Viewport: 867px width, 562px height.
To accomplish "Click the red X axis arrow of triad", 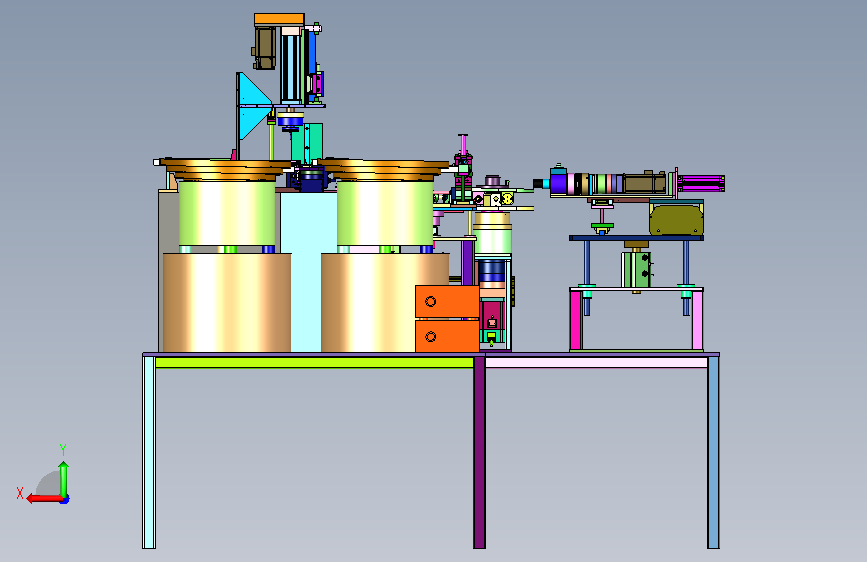I will (x=44, y=499).
